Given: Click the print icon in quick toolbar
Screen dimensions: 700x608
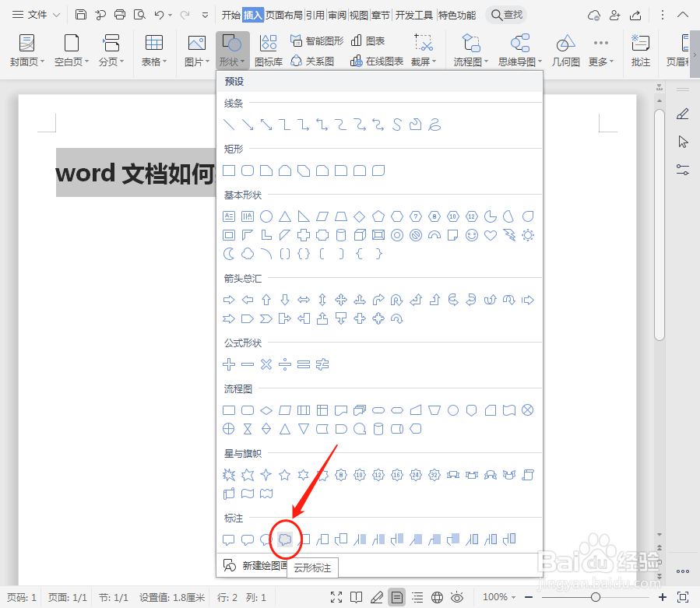Looking at the screenshot, I should [120, 15].
